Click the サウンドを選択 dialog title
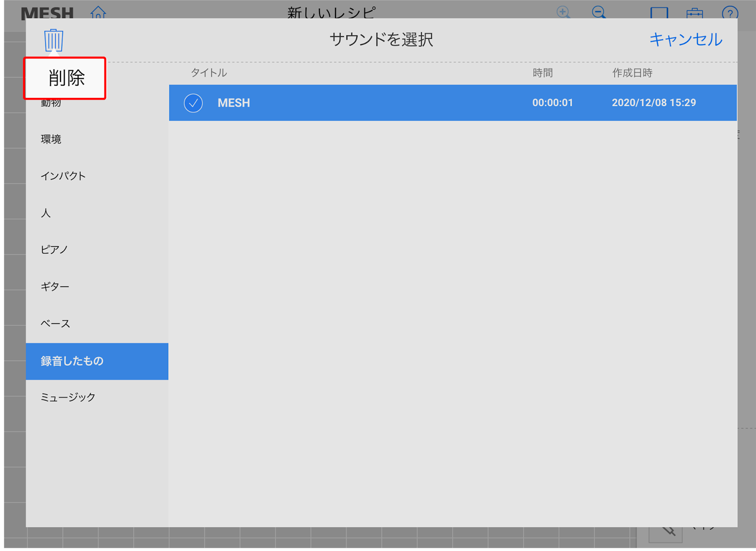 pyautogui.click(x=381, y=39)
